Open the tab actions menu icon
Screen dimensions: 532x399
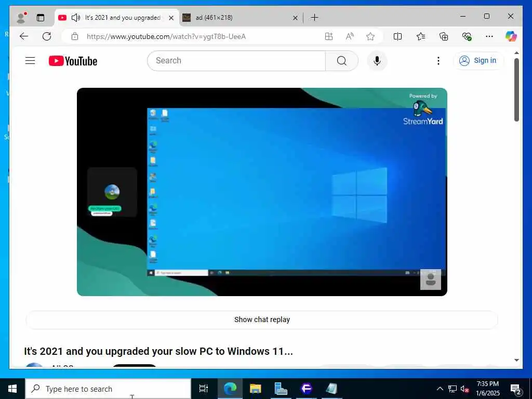click(x=41, y=18)
